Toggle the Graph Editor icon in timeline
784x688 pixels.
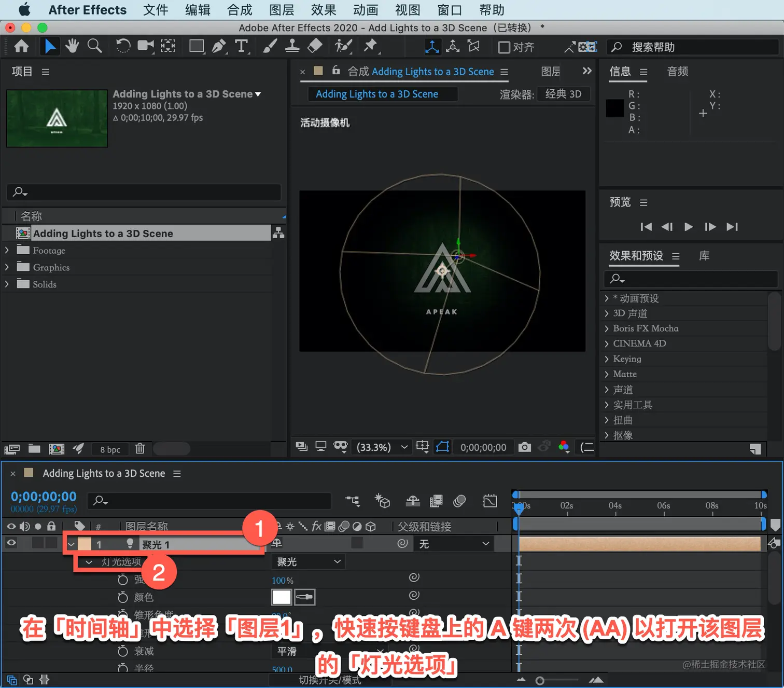click(489, 501)
